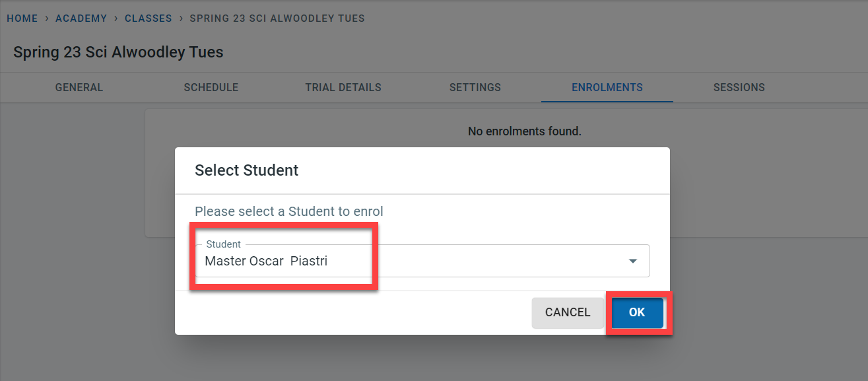Open the SCHEDULE tab

click(x=211, y=87)
